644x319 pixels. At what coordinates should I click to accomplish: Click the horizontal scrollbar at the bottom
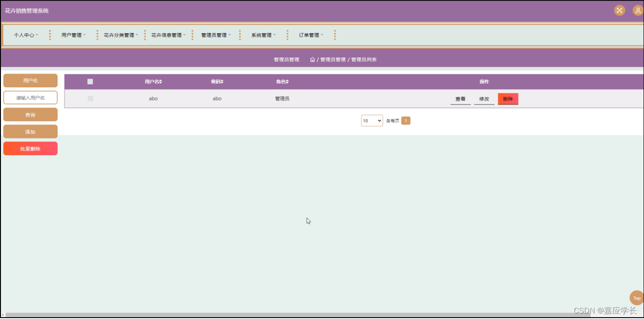298,315
